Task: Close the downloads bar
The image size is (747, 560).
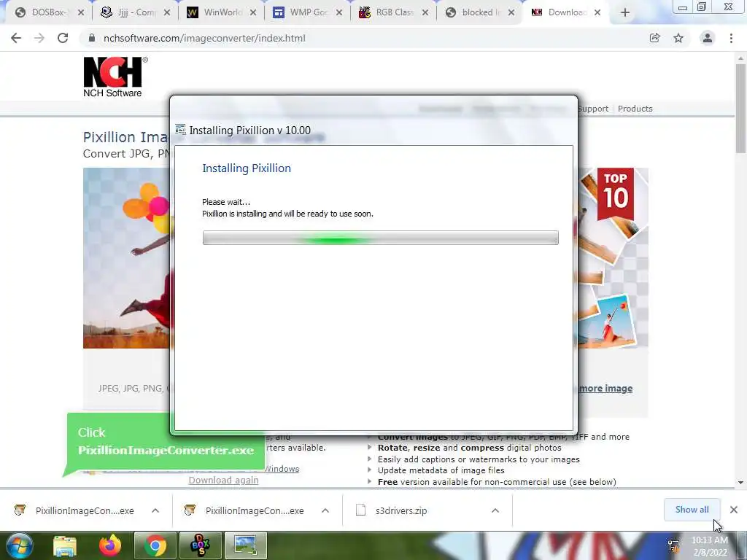Action: [x=734, y=510]
